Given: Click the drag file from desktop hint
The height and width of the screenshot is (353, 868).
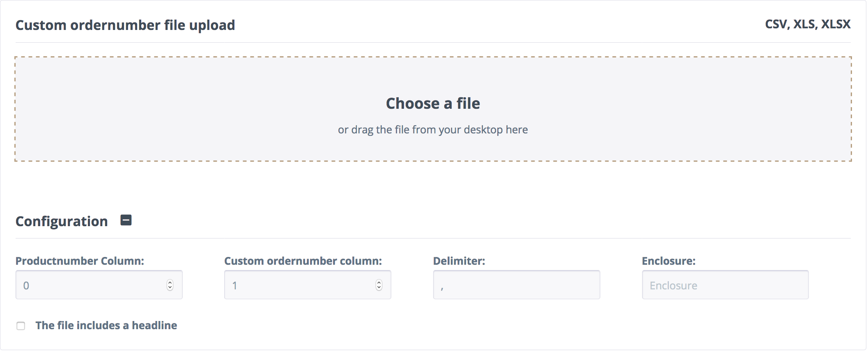Looking at the screenshot, I should [433, 130].
